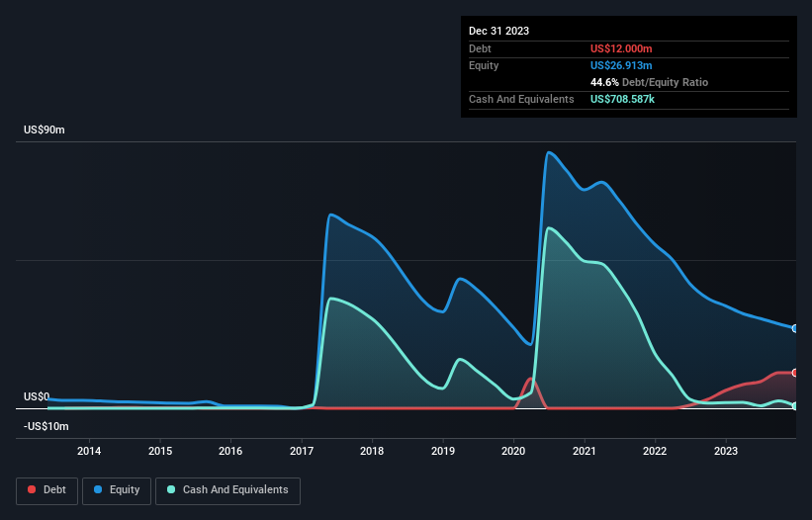
Task: Click the 2018 x-axis label
Action: tap(372, 451)
